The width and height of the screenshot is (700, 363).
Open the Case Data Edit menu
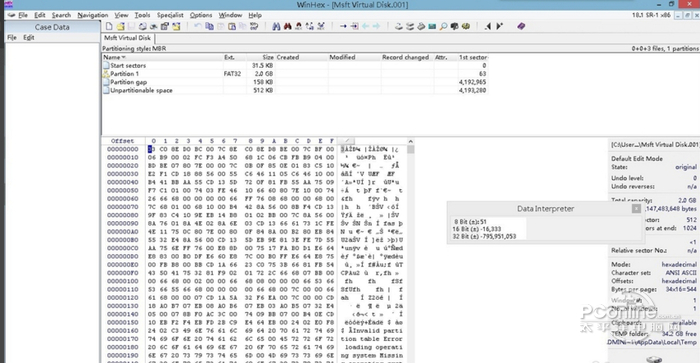click(x=29, y=38)
